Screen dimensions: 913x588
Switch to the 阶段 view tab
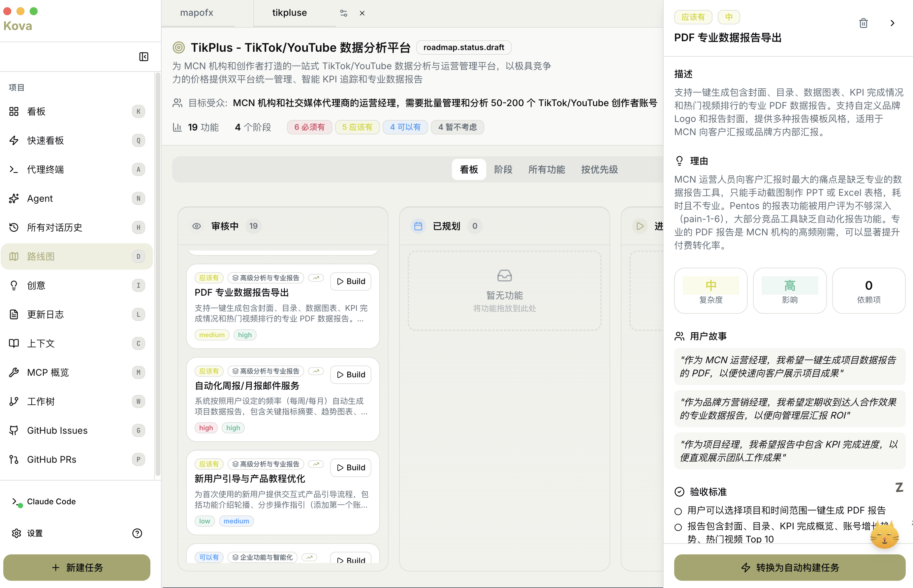503,169
